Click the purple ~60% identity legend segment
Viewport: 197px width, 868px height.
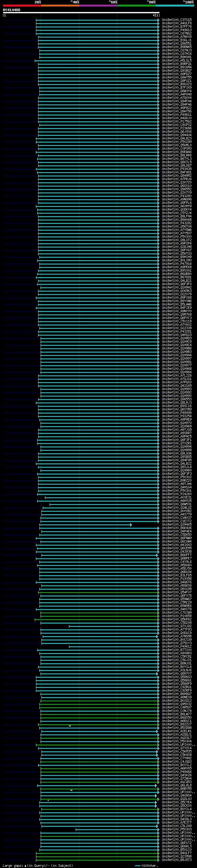98,6
